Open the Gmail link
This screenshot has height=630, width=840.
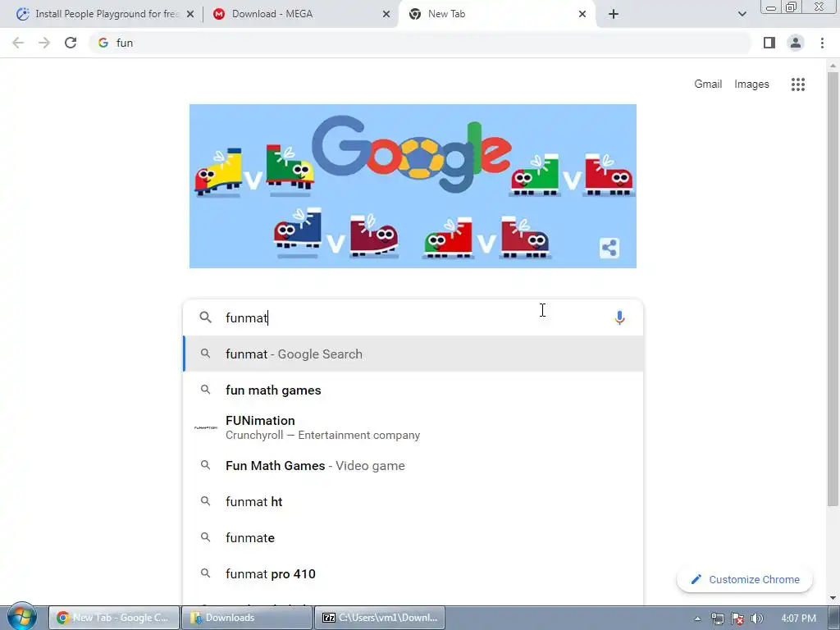click(x=708, y=84)
